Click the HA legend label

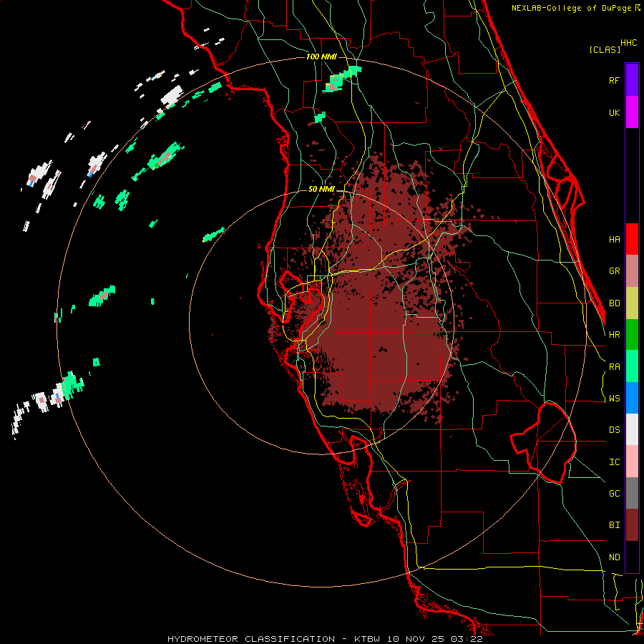point(614,240)
